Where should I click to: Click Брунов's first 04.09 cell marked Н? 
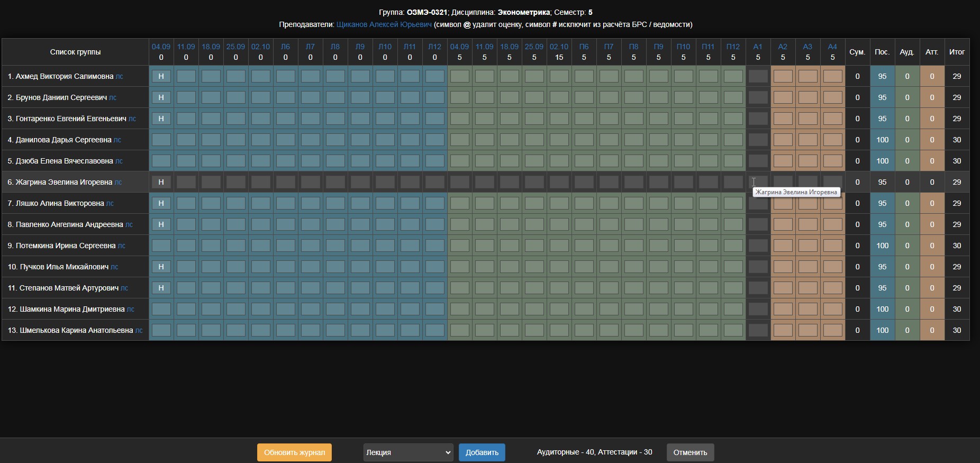[x=161, y=97]
